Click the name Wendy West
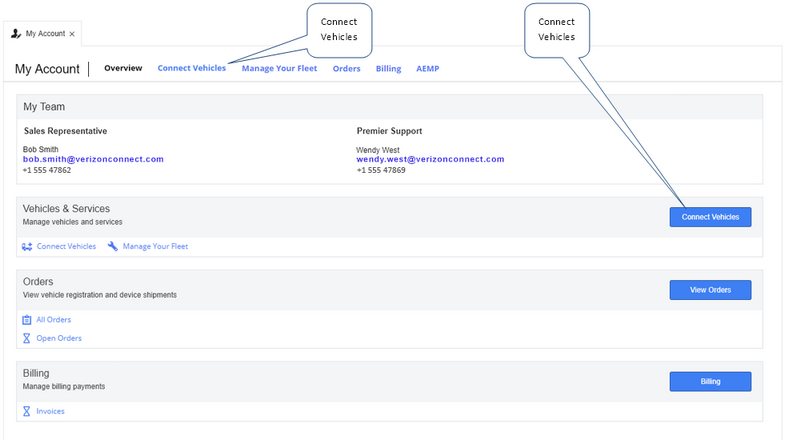Screen dimensions: 785x440 click(378, 150)
